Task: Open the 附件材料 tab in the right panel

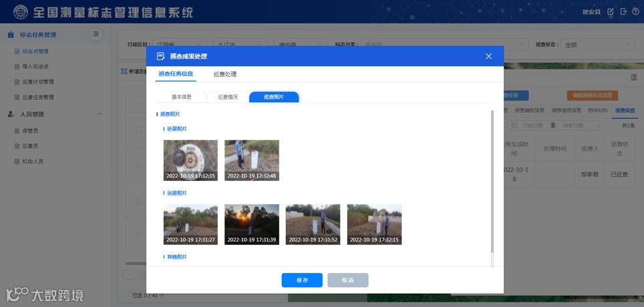Action: coord(598,110)
